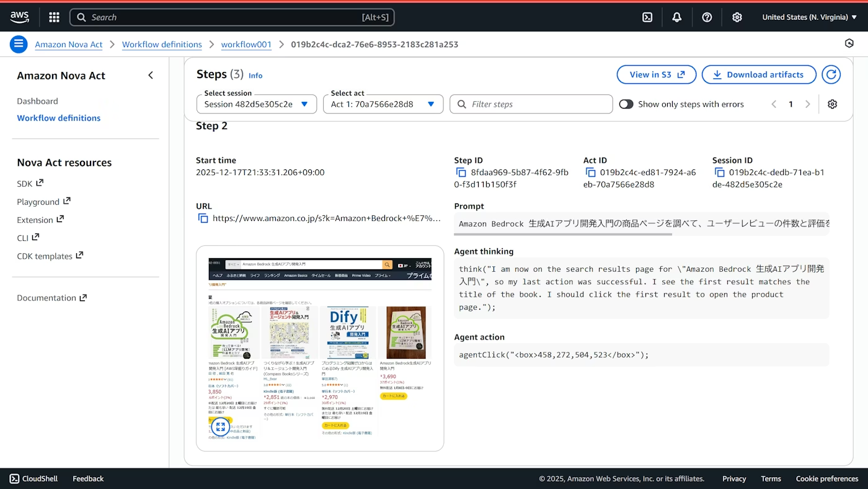Image resolution: width=868 pixels, height=489 pixels.
Task: Copy the step URL
Action: [203, 218]
